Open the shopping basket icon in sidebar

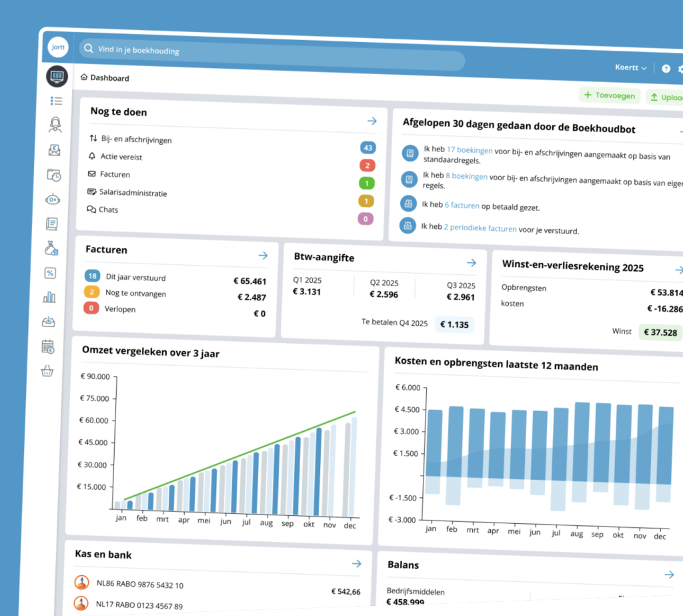click(47, 372)
